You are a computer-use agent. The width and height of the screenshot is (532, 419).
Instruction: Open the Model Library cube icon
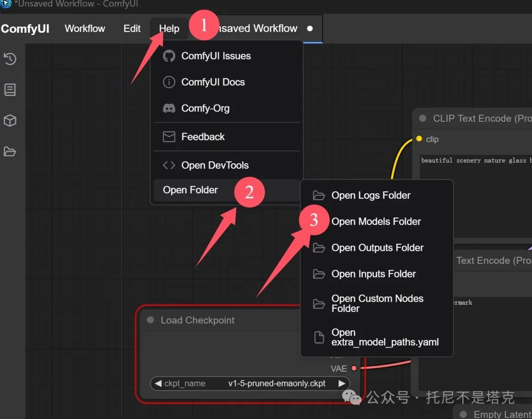(x=10, y=121)
